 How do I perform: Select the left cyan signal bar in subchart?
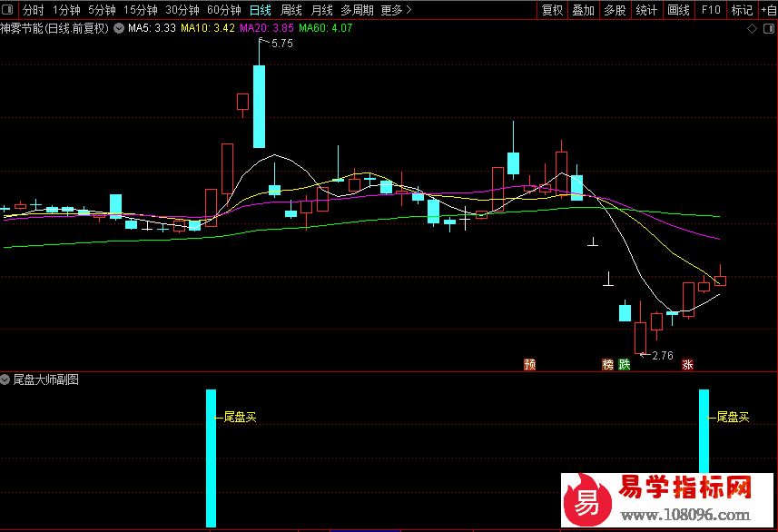pos(211,458)
